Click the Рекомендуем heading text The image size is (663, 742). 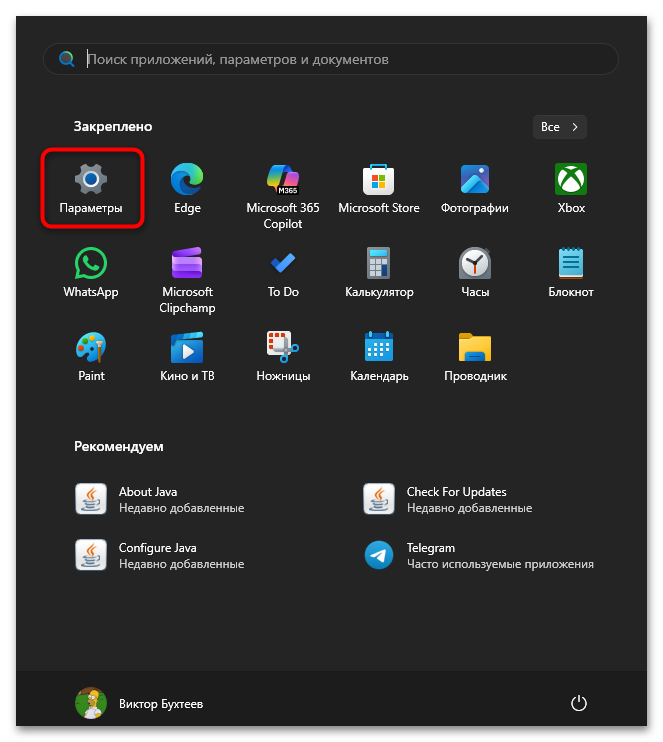point(119,447)
